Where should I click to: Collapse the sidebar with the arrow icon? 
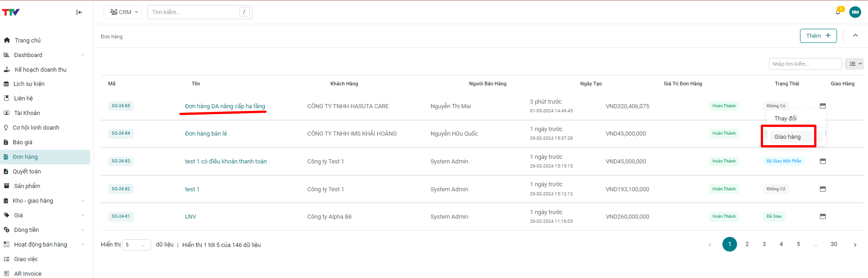79,12
